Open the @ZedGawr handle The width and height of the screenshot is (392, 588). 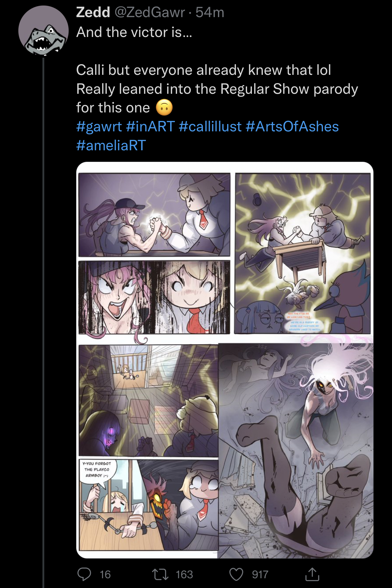point(150,12)
